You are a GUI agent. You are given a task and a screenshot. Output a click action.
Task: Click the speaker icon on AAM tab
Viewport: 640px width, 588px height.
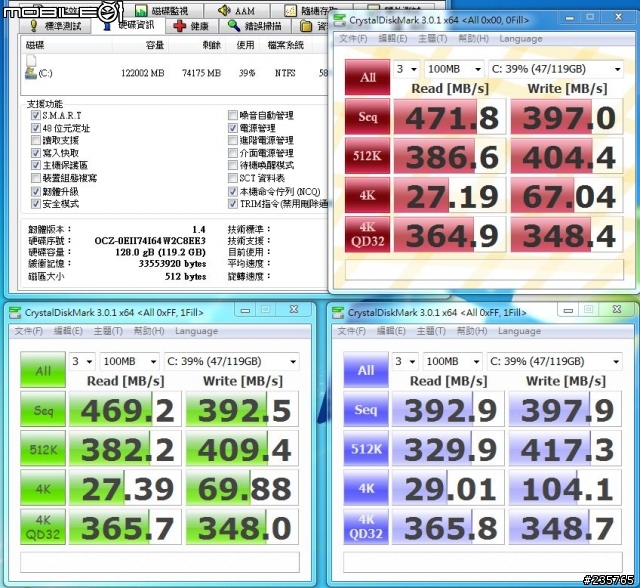[224, 10]
